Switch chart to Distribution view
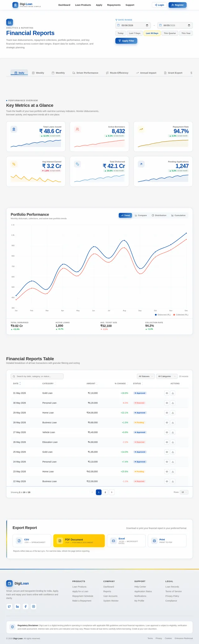This screenshot has height=644, width=199. click(x=159, y=215)
